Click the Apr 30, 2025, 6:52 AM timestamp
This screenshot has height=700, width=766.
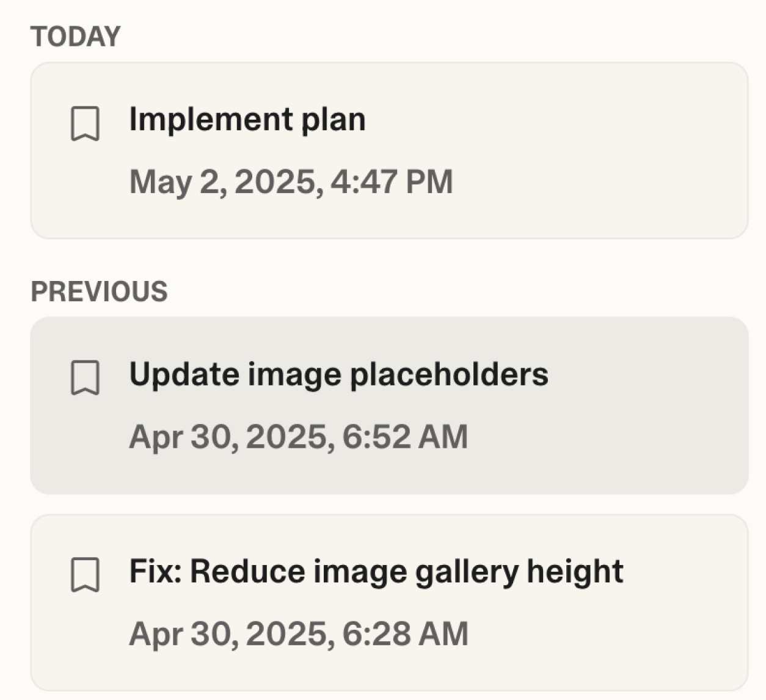[298, 437]
